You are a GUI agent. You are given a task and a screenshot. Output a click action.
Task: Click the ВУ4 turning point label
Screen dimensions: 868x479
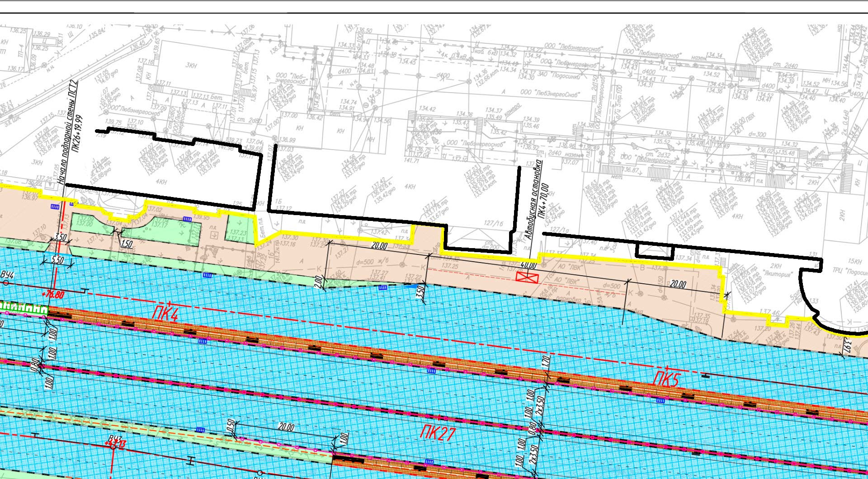[7, 274]
